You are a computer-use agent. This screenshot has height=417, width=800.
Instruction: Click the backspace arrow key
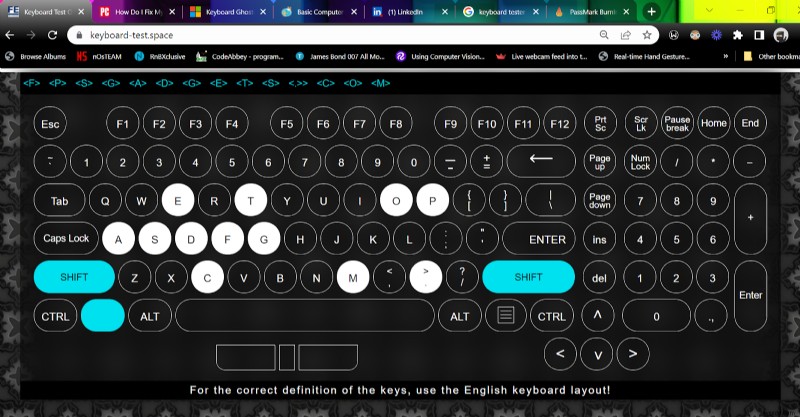541,161
